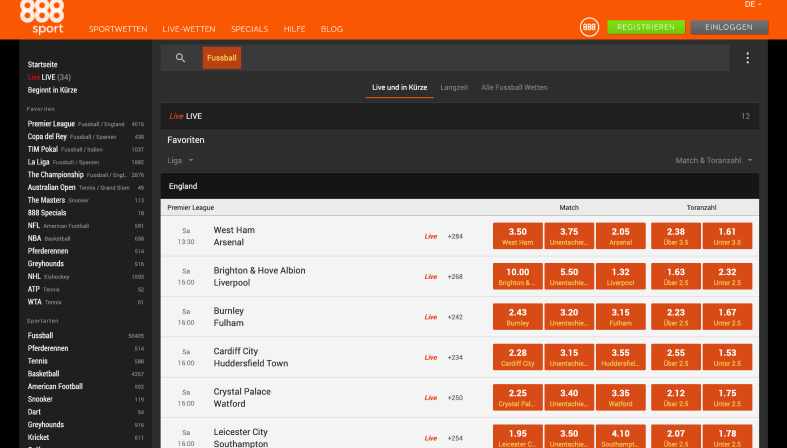Open the three-dot options menu
787x448 pixels.
click(x=747, y=58)
